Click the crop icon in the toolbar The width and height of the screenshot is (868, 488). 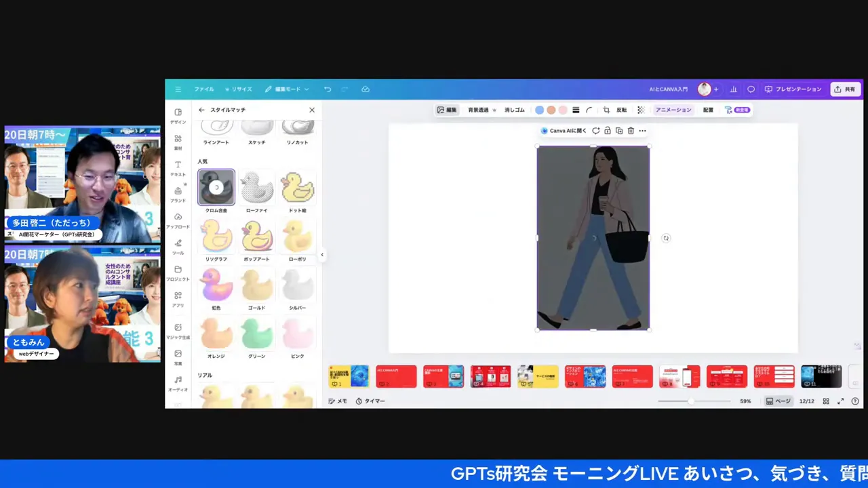(605, 109)
